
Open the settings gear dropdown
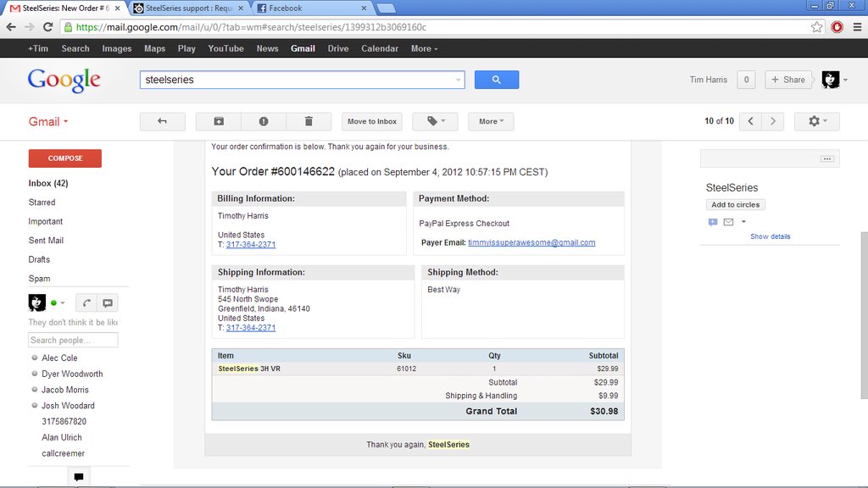pos(816,122)
